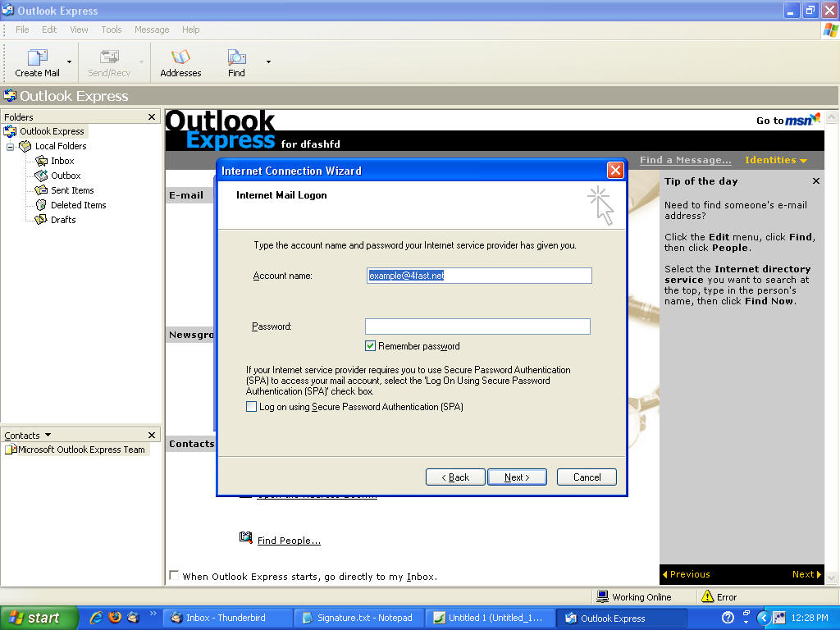840x630 pixels.
Task: Show the Previous tip of the day
Action: click(x=687, y=574)
